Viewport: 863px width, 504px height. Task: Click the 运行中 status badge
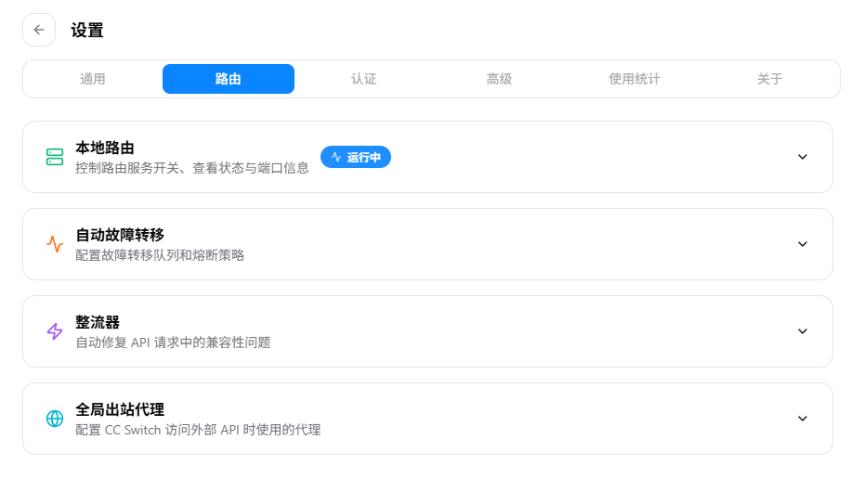[x=356, y=157]
